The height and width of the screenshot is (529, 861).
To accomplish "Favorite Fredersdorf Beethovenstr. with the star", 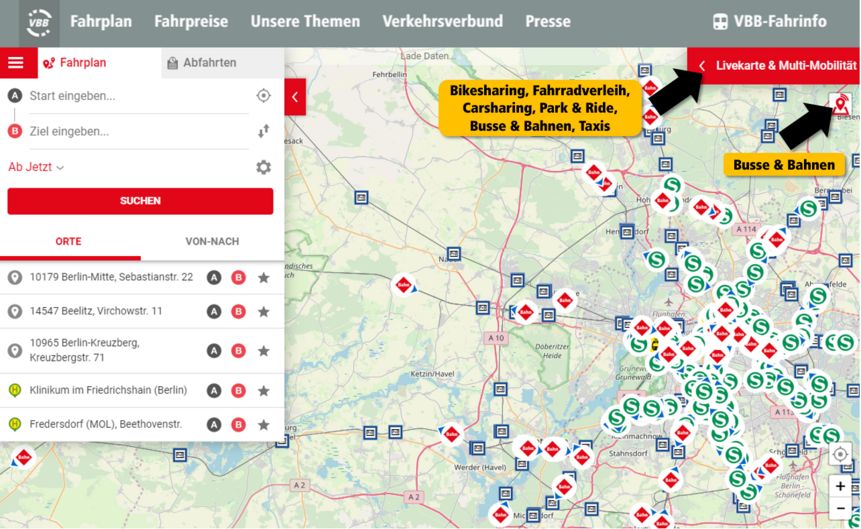I will pos(264,425).
